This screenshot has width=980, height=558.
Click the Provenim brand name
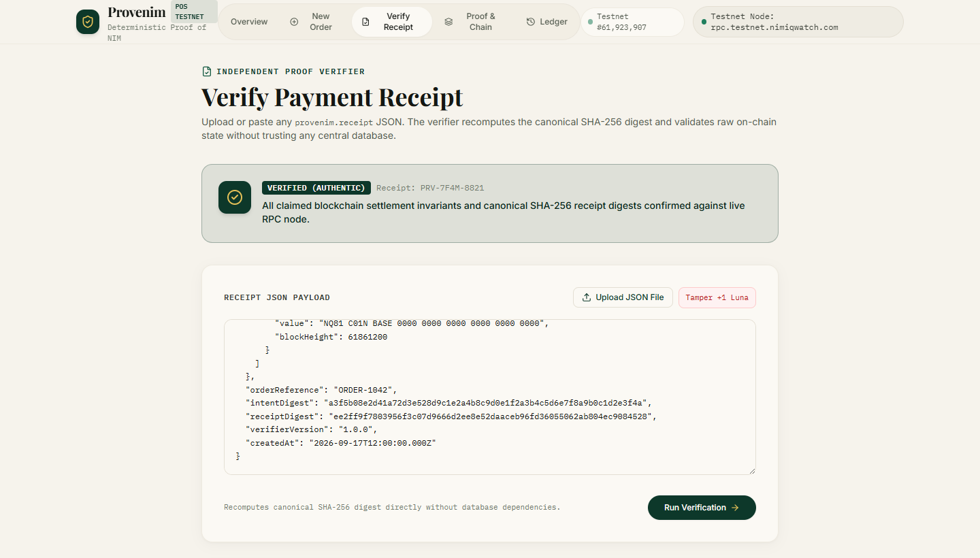click(137, 12)
